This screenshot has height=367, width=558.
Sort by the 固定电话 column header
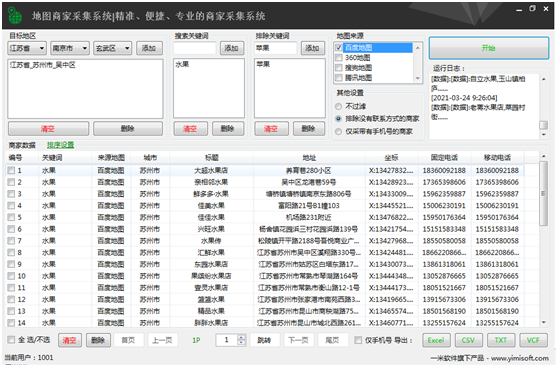pyautogui.click(x=444, y=157)
